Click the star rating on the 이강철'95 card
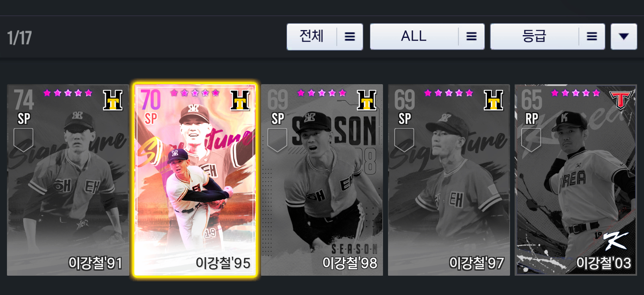The image size is (644, 295). pos(195,93)
